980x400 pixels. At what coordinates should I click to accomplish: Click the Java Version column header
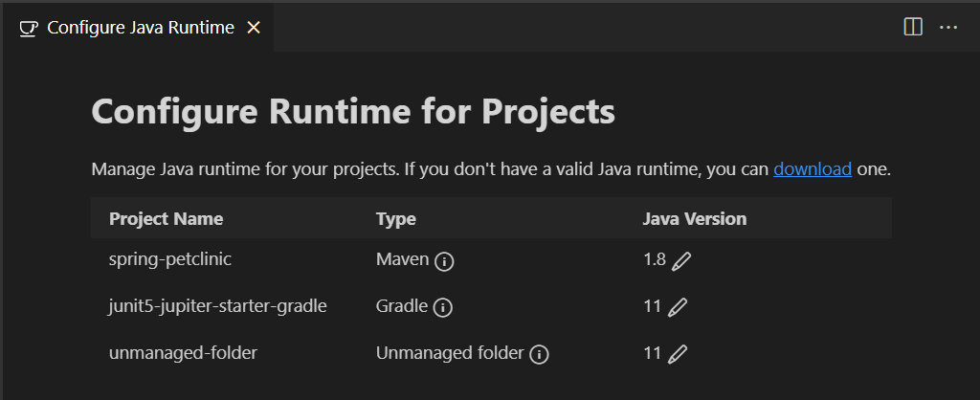tap(694, 219)
